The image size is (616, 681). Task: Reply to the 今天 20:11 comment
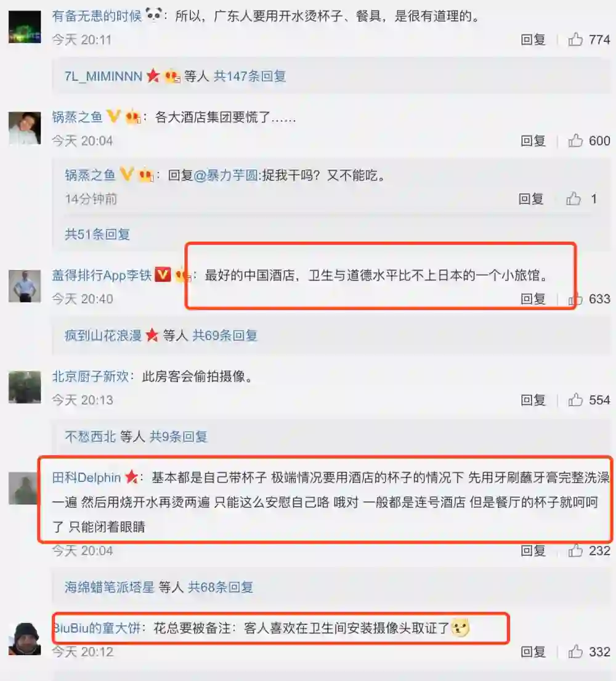533,39
